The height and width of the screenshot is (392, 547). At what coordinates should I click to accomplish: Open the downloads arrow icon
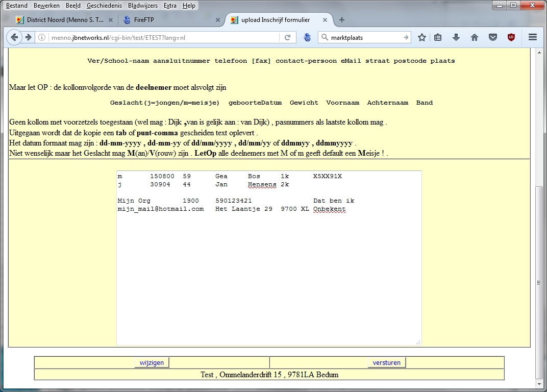456,37
